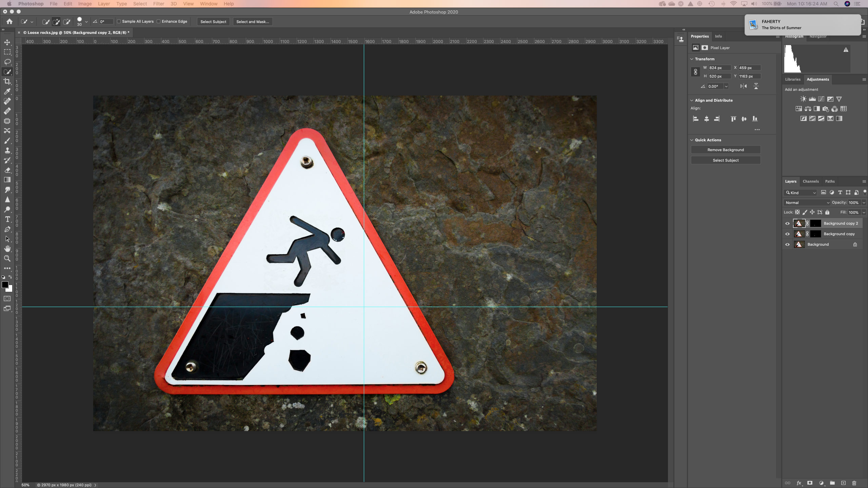Add a Curves adjustment layer
This screenshot has width=868, height=488.
click(821, 99)
